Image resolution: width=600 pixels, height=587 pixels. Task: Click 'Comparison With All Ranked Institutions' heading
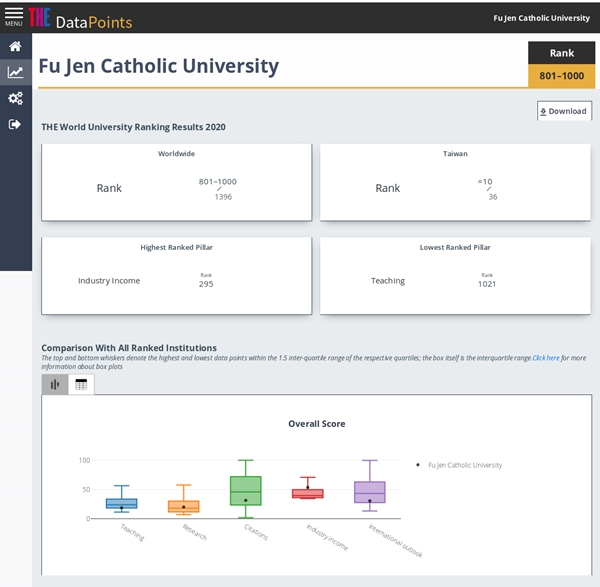(x=129, y=348)
